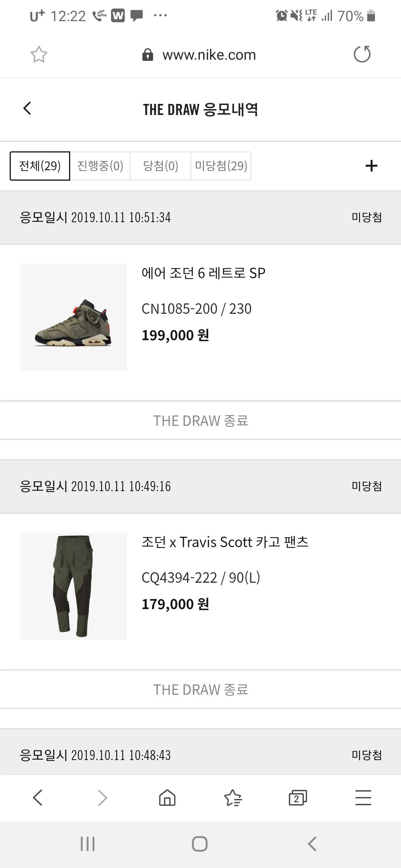
Task: Tap the Android home navigation button
Action: [200, 844]
